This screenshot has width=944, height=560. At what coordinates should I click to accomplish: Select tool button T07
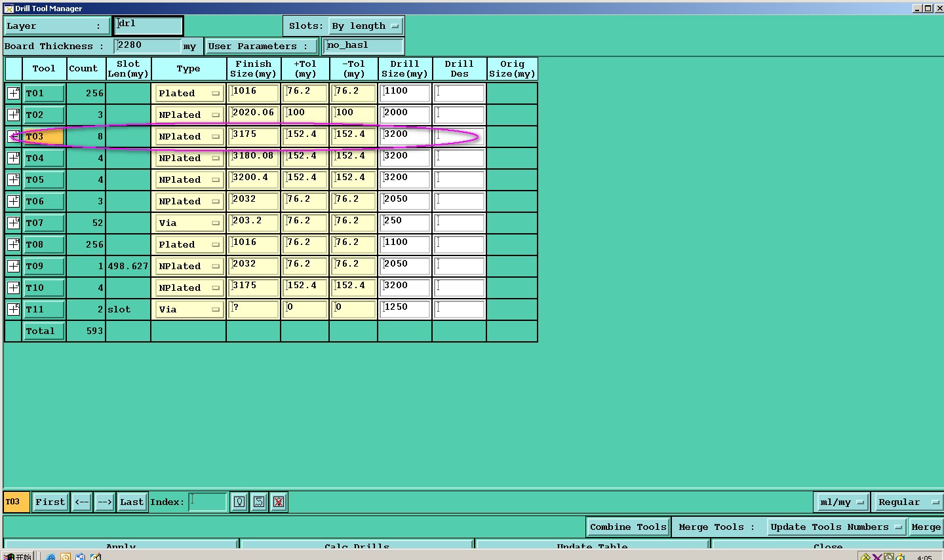(x=44, y=223)
